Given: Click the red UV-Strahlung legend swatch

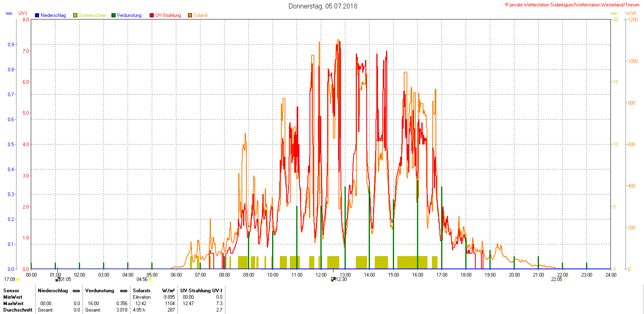Looking at the screenshot, I should pos(152,15).
